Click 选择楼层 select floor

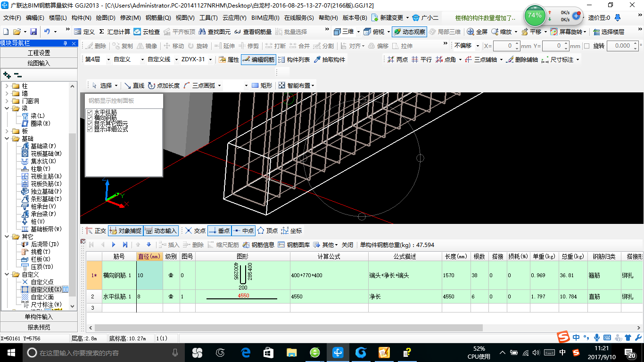(x=609, y=32)
